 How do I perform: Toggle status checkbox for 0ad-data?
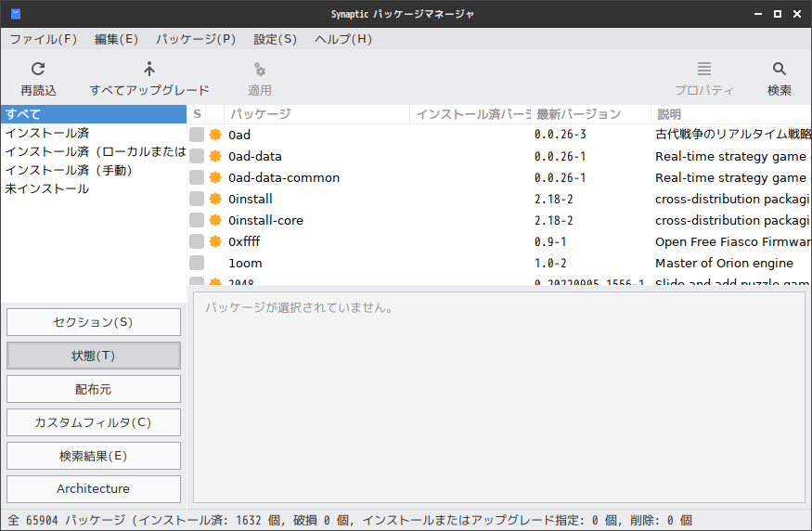point(197,156)
